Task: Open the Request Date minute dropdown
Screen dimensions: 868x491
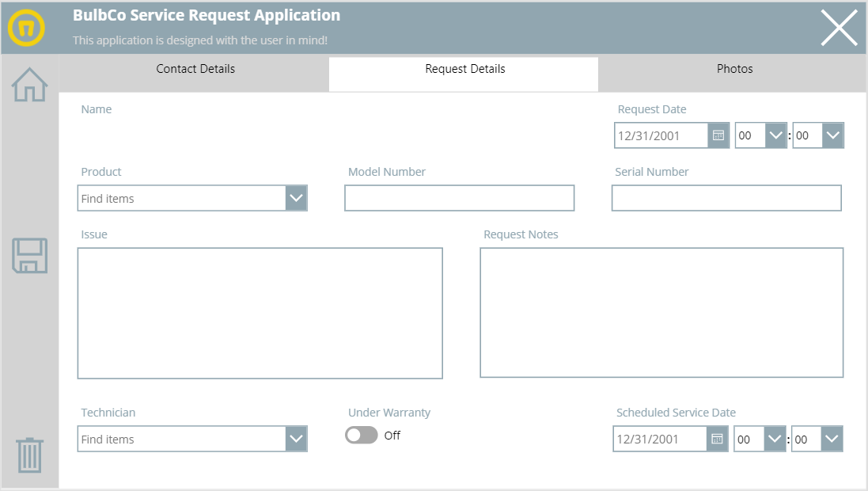Action: (x=833, y=135)
